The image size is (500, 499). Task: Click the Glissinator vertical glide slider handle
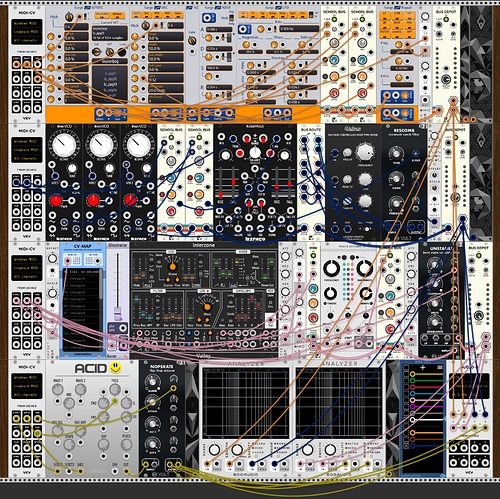pyautogui.click(x=117, y=314)
